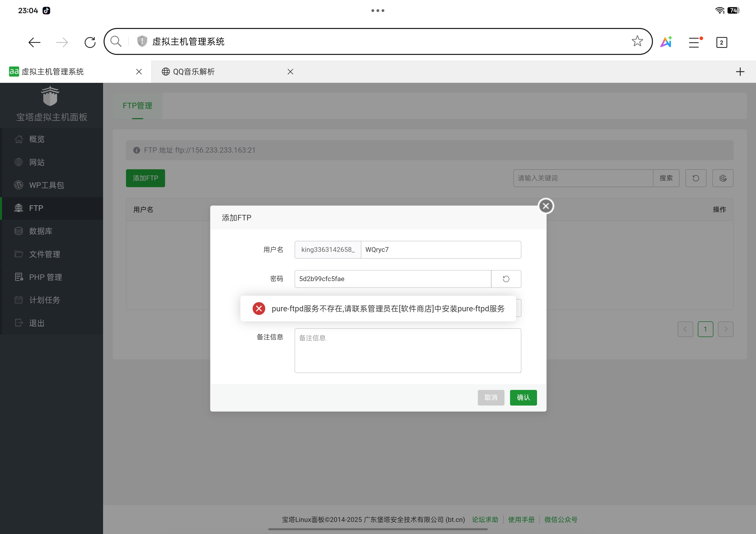Open the tab count switcher icon

(x=721, y=43)
